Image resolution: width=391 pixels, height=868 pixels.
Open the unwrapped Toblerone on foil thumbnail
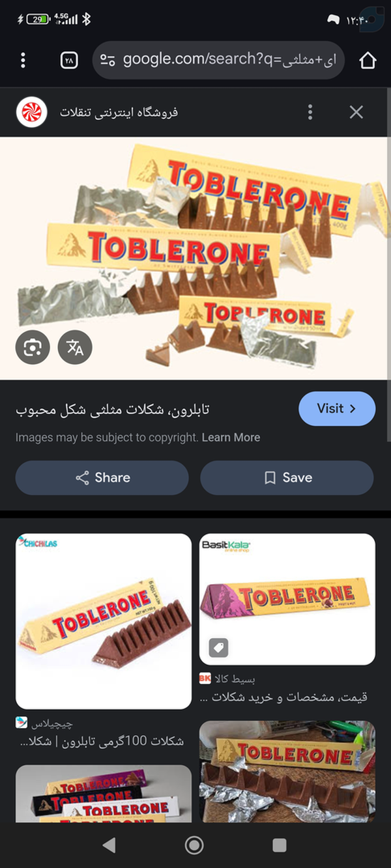(x=287, y=772)
